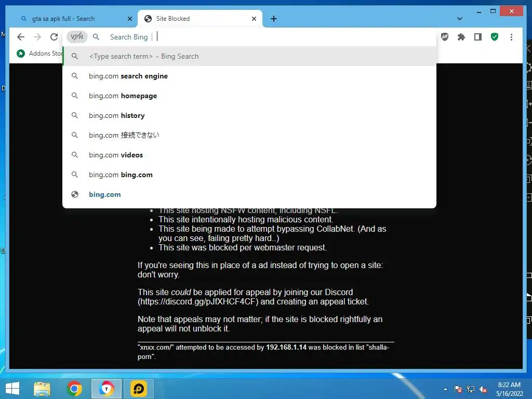Screen dimensions: 532x399
Task: Click 'This site was blocked per webmaster request' text
Action: (x=242, y=247)
